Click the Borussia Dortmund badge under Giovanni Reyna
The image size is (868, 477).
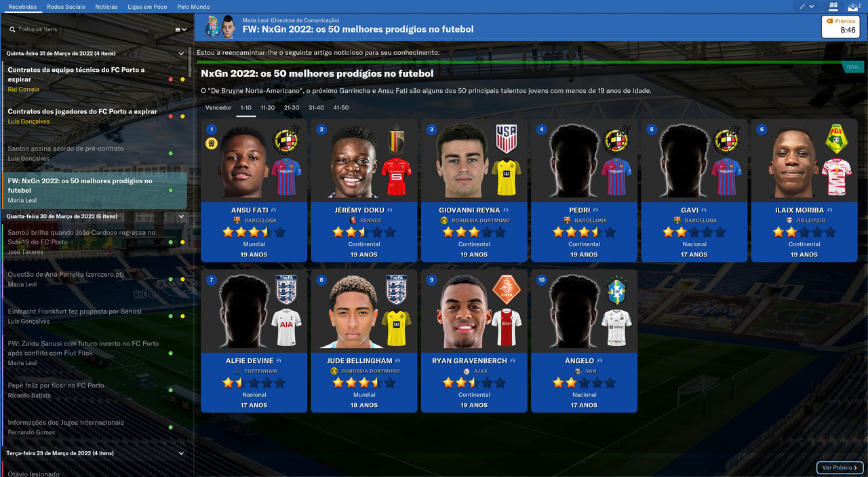[x=444, y=221]
